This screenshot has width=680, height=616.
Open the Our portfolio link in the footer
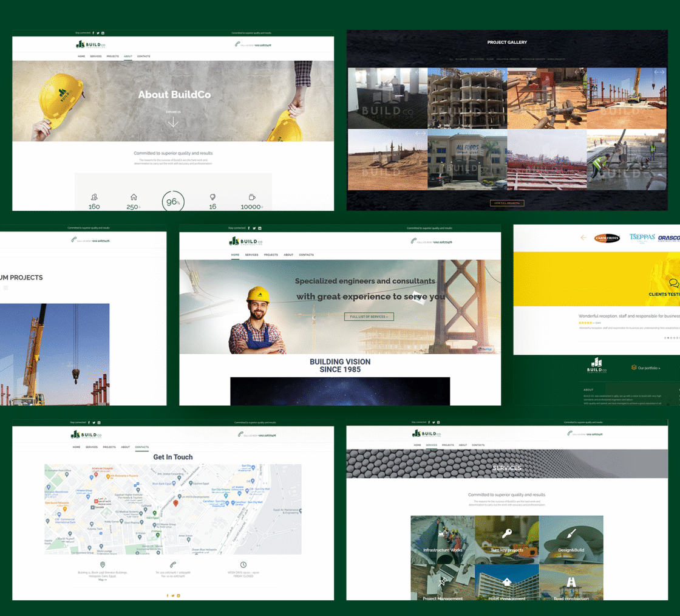pyautogui.click(x=646, y=368)
